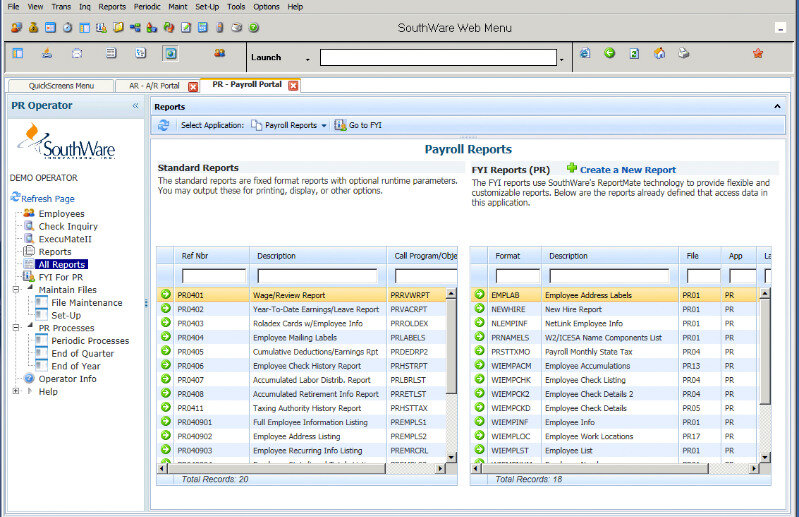Click the Go to FYI button

[x=358, y=125]
